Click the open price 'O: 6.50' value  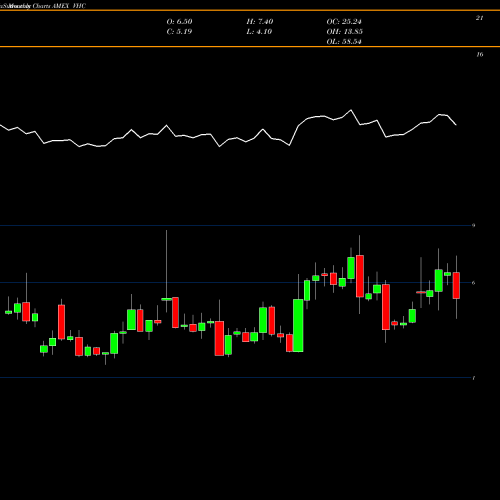tap(179, 21)
